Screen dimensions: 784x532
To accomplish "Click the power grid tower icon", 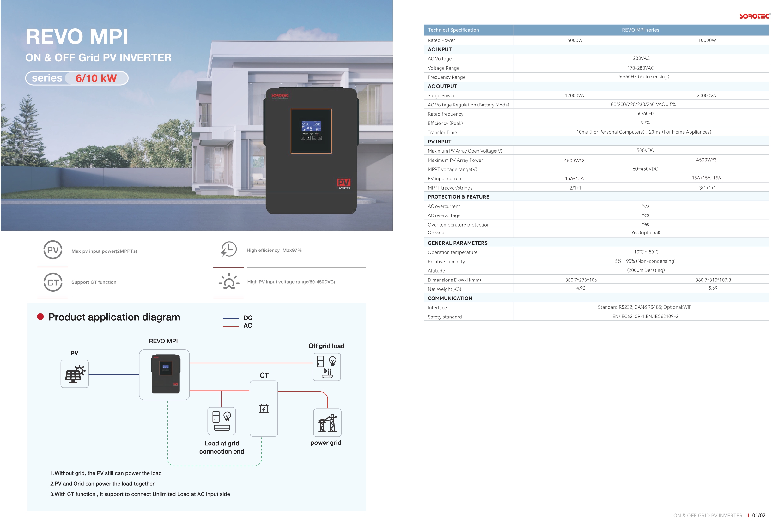I will click(327, 423).
